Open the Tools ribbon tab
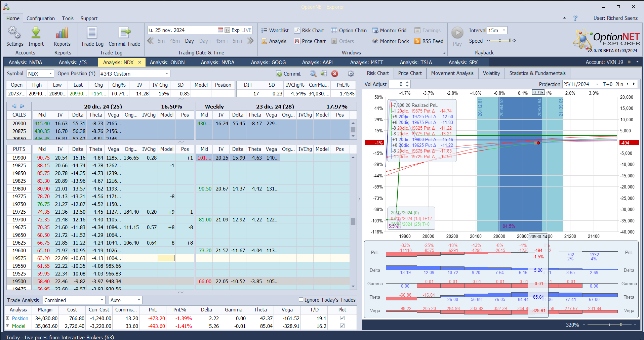Image resolution: width=644 pixels, height=340 pixels. pyautogui.click(x=68, y=18)
